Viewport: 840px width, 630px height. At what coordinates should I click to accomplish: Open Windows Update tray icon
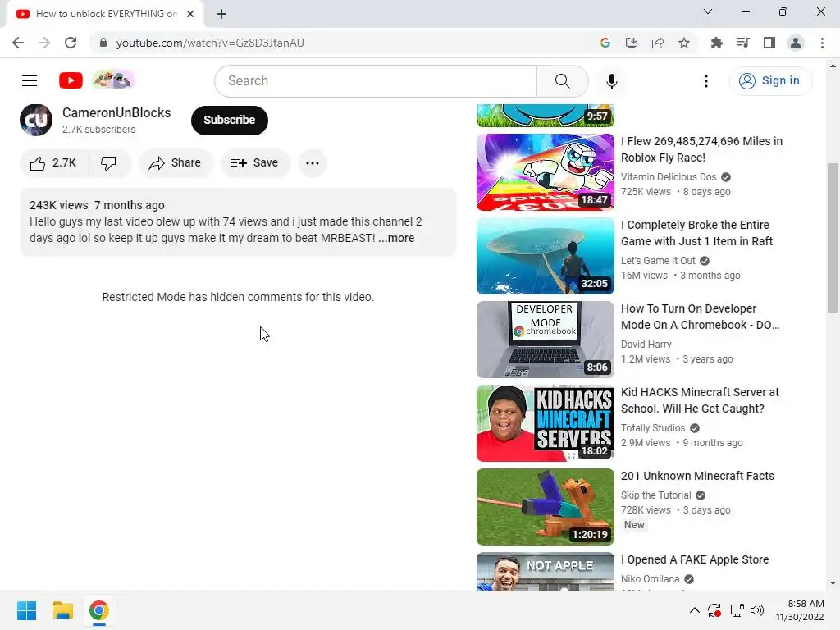[714, 610]
